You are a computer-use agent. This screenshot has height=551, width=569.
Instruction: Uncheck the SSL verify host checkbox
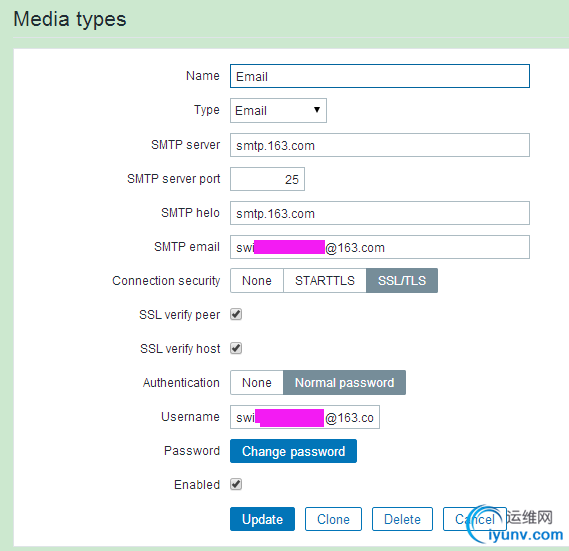click(x=236, y=348)
